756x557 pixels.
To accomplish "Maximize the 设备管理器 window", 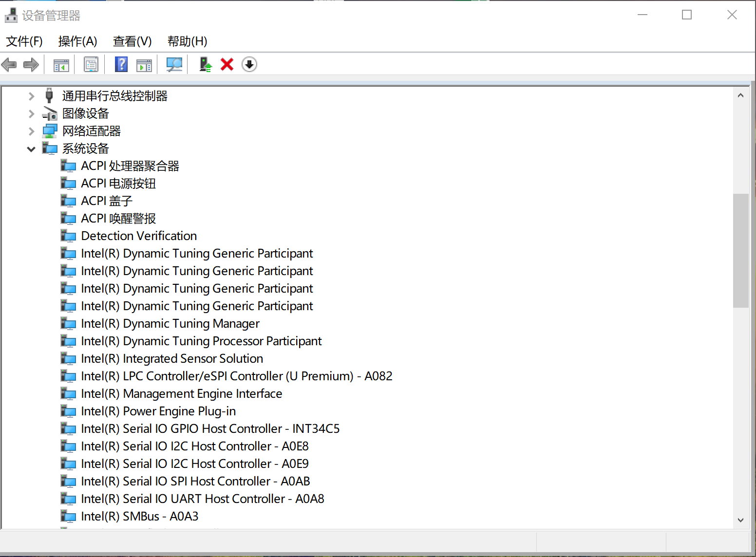I will point(687,15).
